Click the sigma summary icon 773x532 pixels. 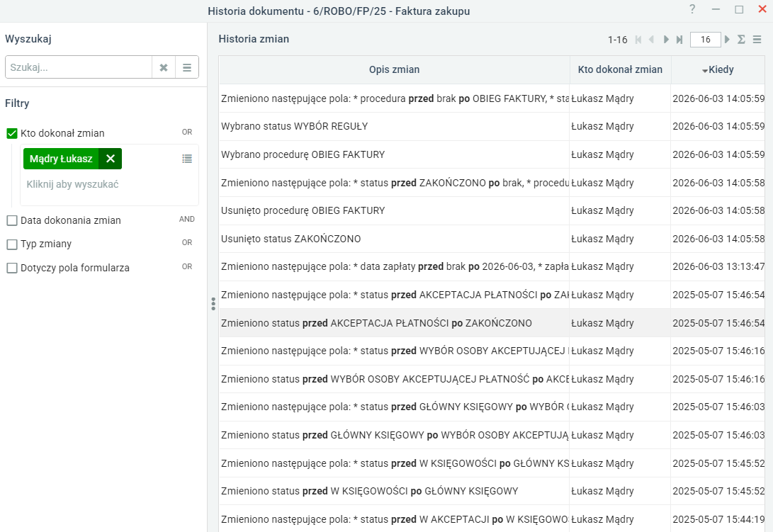[741, 40]
